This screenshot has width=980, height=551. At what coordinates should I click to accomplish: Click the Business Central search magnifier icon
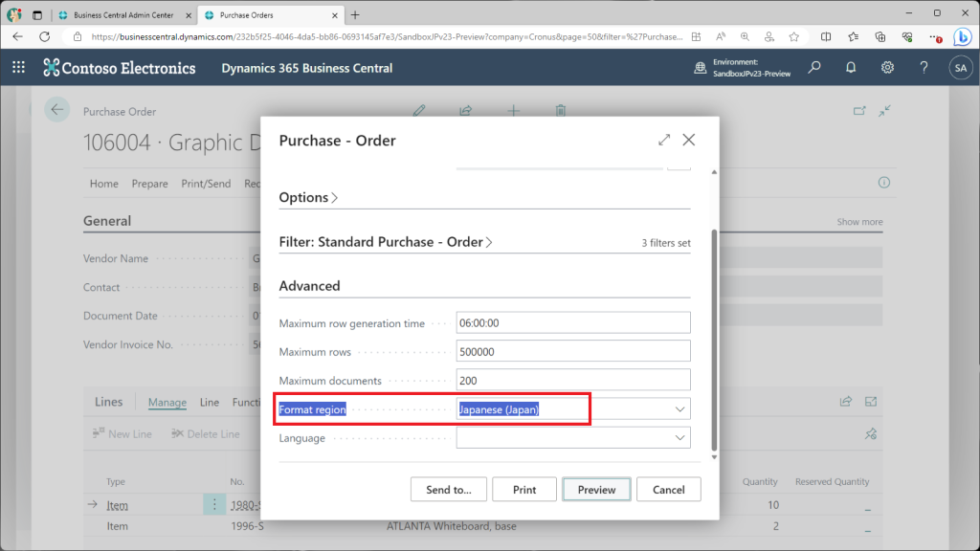click(x=813, y=68)
